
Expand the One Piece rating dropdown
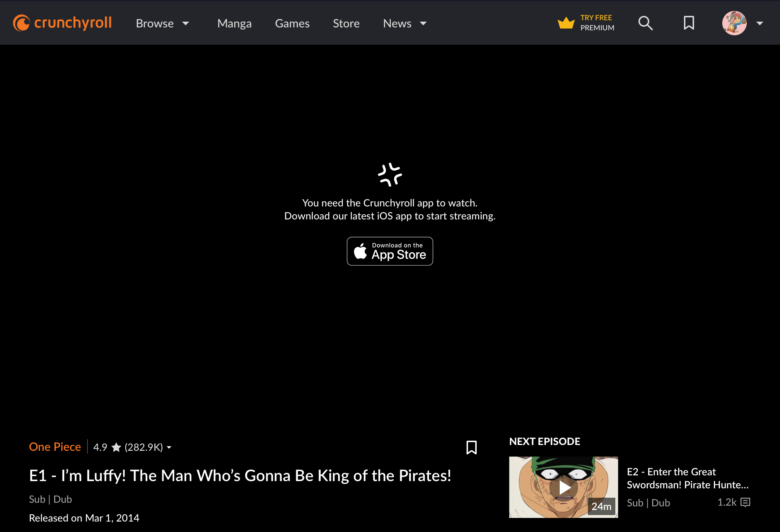169,447
